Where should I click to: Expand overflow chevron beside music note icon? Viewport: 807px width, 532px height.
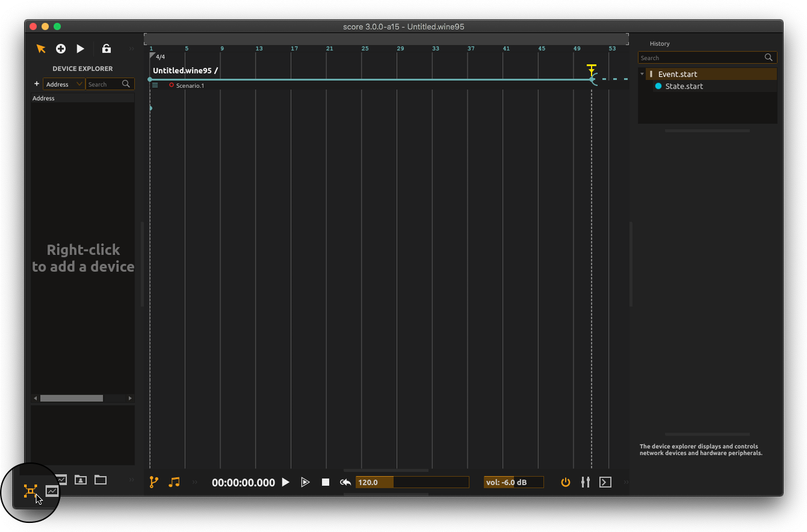pos(195,483)
